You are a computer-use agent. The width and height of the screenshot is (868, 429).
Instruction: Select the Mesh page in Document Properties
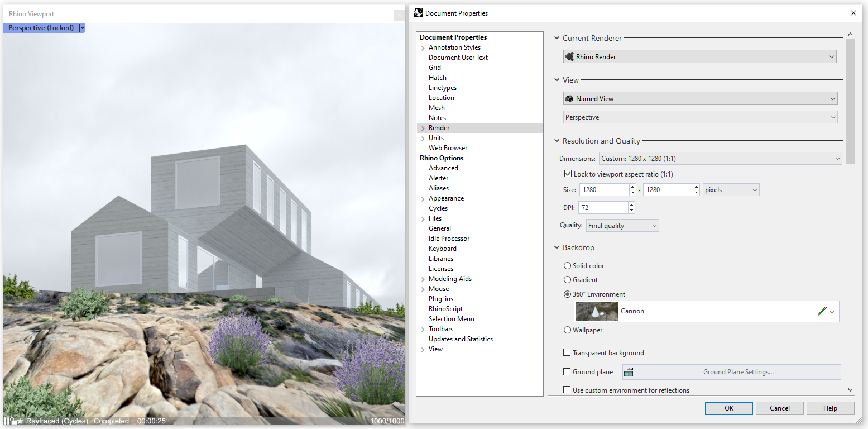click(437, 108)
